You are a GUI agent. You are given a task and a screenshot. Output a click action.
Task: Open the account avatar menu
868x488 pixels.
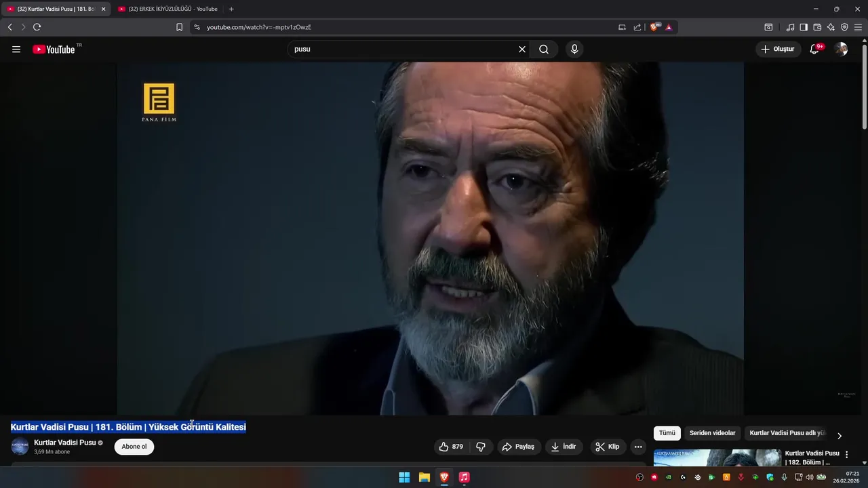click(841, 49)
